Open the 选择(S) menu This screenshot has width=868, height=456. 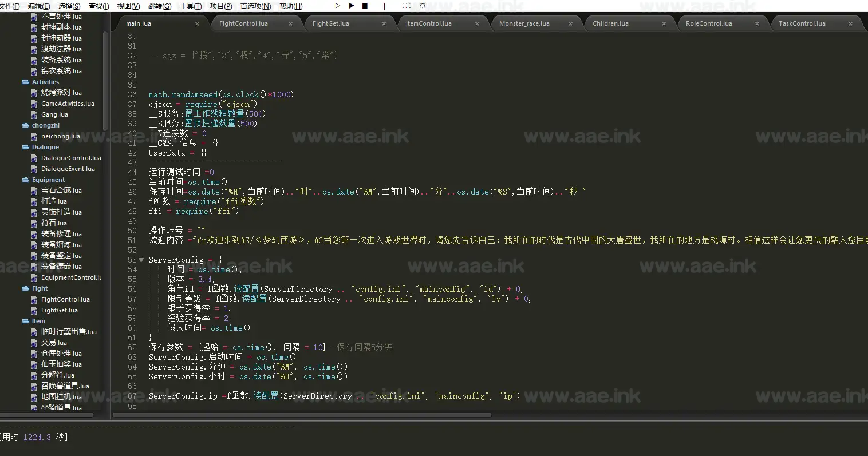69,6
